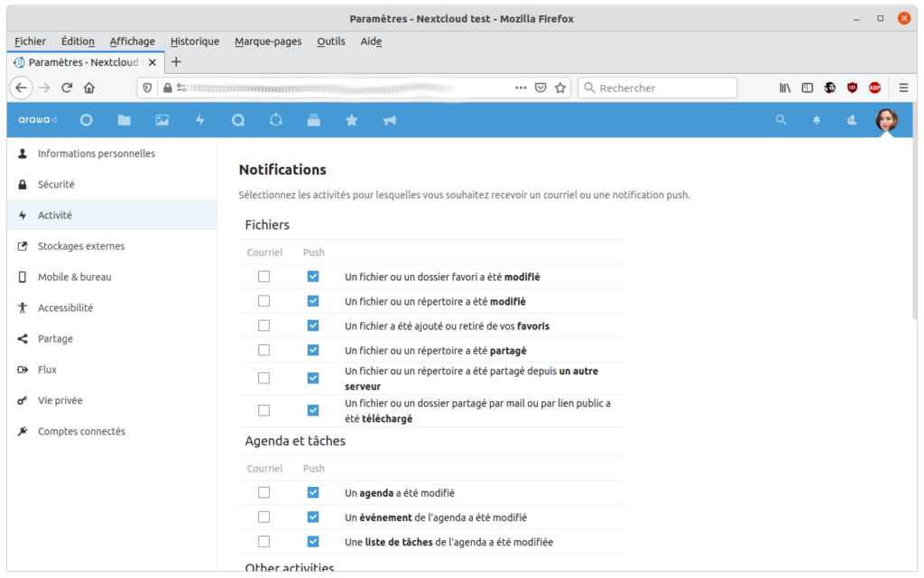924x578 pixels.
Task: Disable Push for événement de l'agenda row
Action: tap(313, 518)
